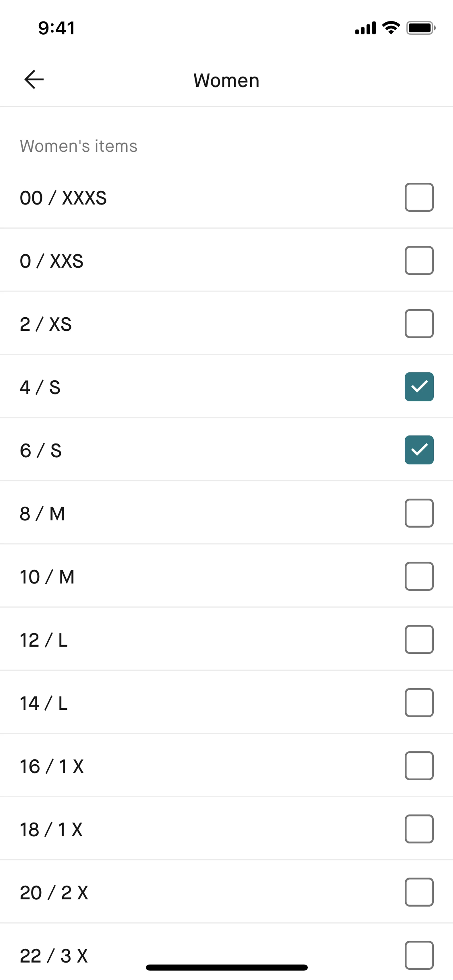Viewport: 453px width, 980px height.
Task: Enable the 0 / XXS size checkbox
Action: (419, 260)
